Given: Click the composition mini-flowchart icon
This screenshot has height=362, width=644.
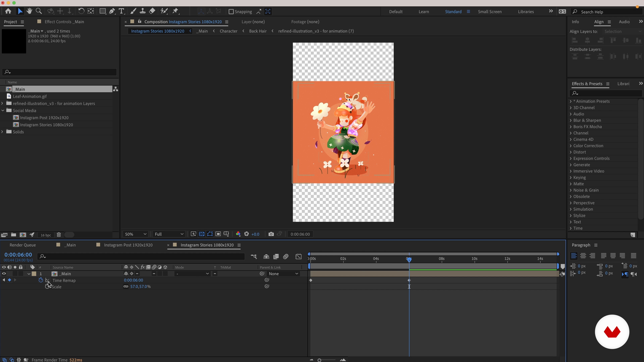Looking at the screenshot, I should pos(254,257).
